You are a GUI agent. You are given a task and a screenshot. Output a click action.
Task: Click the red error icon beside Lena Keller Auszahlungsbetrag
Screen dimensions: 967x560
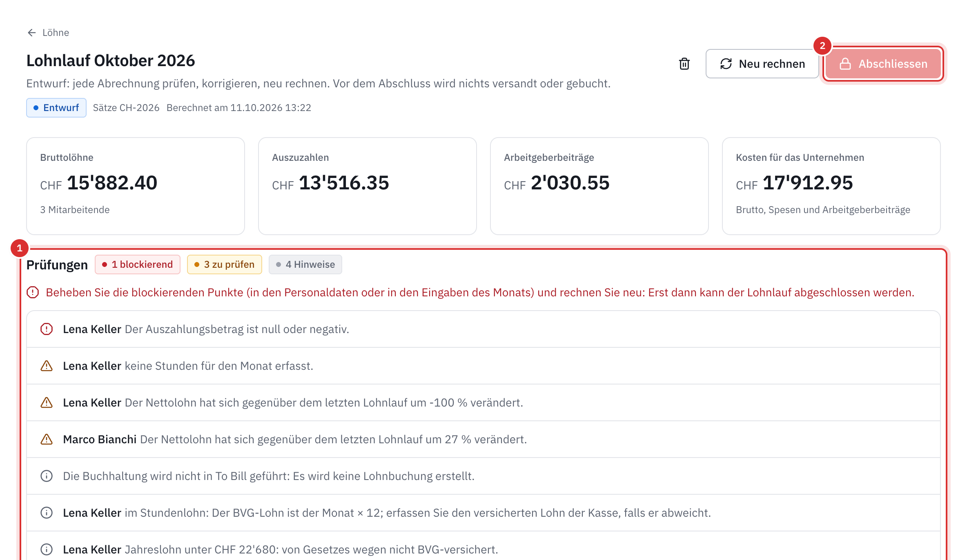[x=47, y=329]
